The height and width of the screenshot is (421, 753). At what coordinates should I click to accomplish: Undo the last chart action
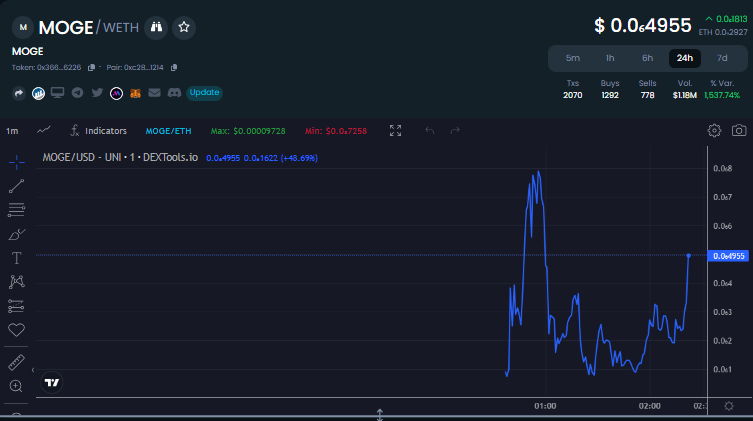point(430,131)
